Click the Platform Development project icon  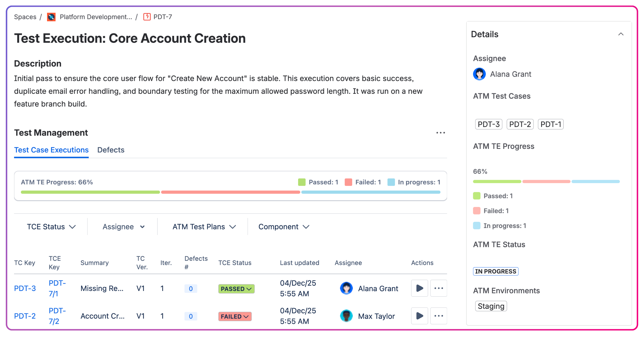tap(51, 17)
